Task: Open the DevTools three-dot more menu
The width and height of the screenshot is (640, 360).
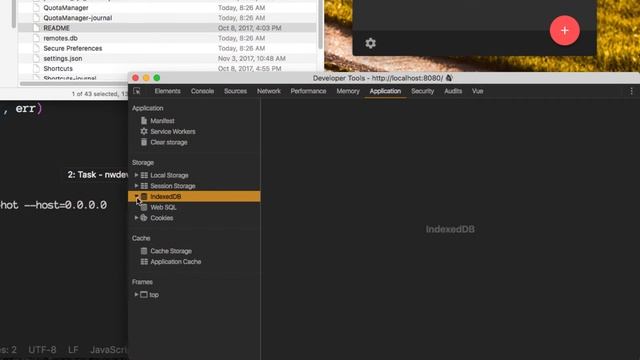Action: coord(631,91)
